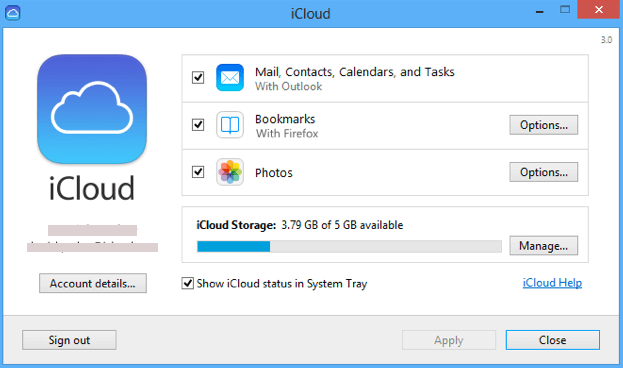This screenshot has height=368, width=623.
Task: Disable Show iCloud status in System Tray
Action: click(x=188, y=283)
